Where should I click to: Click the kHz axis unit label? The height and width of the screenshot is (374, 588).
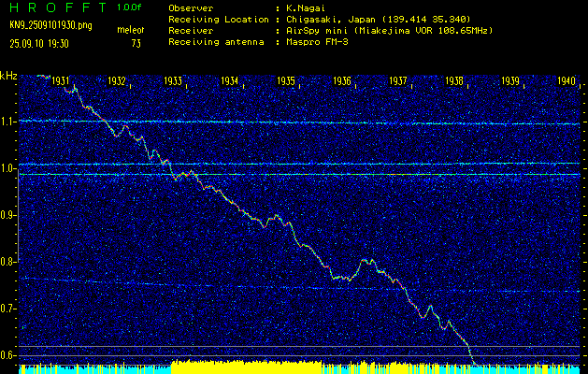tap(8, 76)
